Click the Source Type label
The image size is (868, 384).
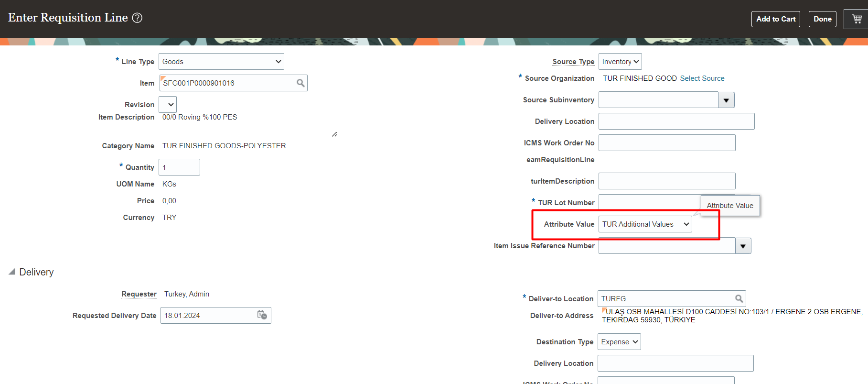[x=573, y=62]
